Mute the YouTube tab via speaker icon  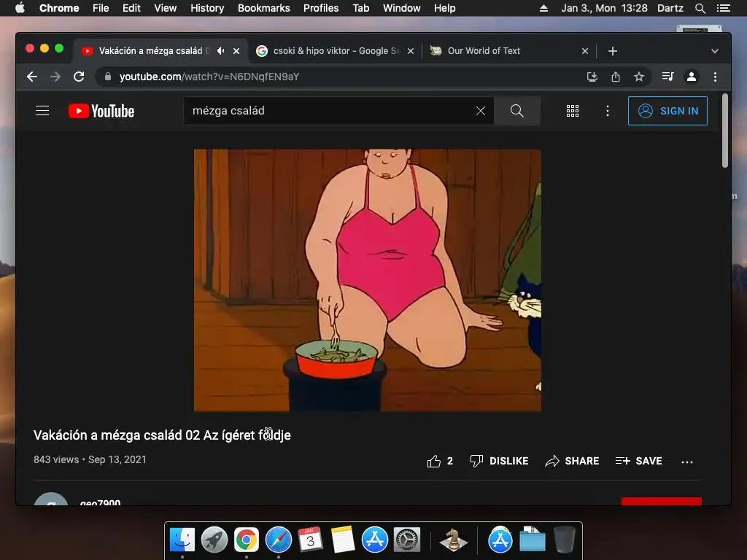220,50
